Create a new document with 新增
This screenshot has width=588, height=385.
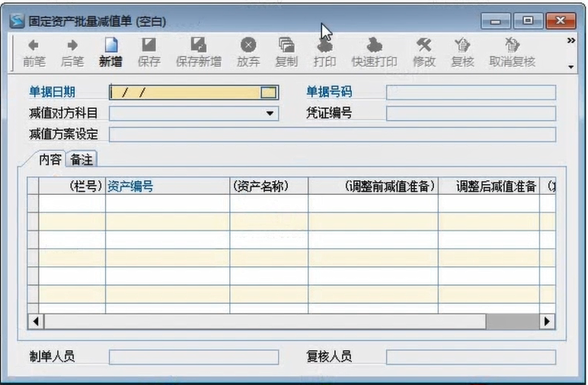point(110,53)
